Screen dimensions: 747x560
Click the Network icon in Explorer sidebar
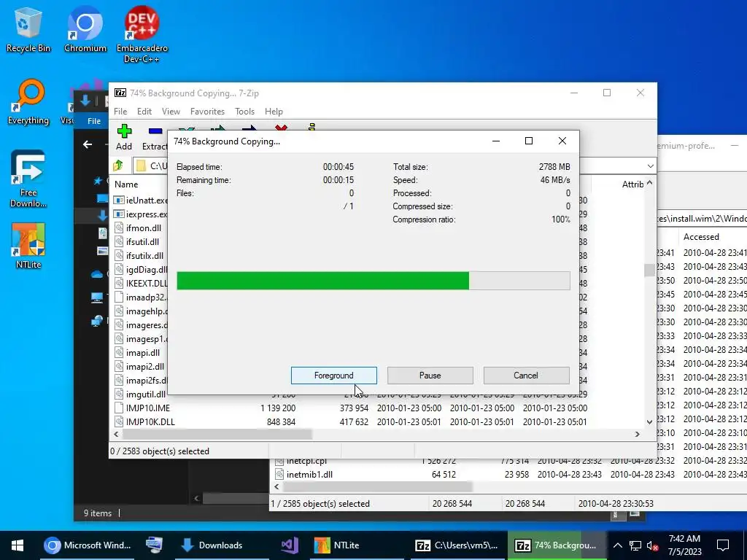tap(97, 321)
